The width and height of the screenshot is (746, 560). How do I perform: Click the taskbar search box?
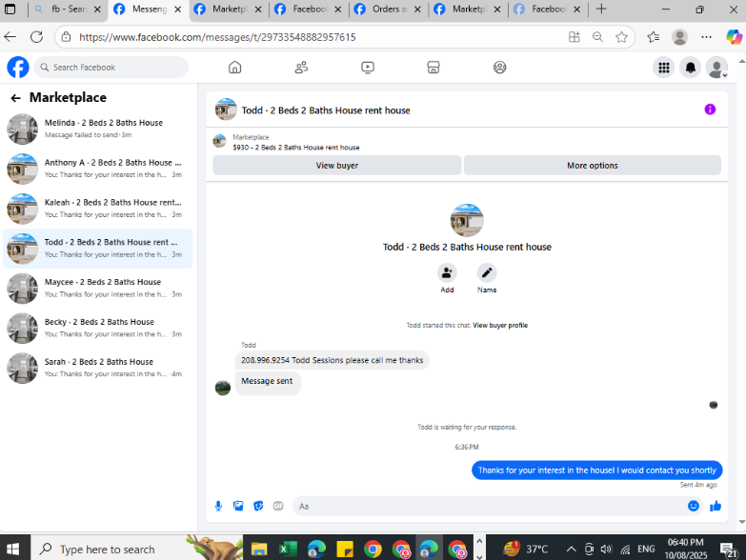click(136, 550)
